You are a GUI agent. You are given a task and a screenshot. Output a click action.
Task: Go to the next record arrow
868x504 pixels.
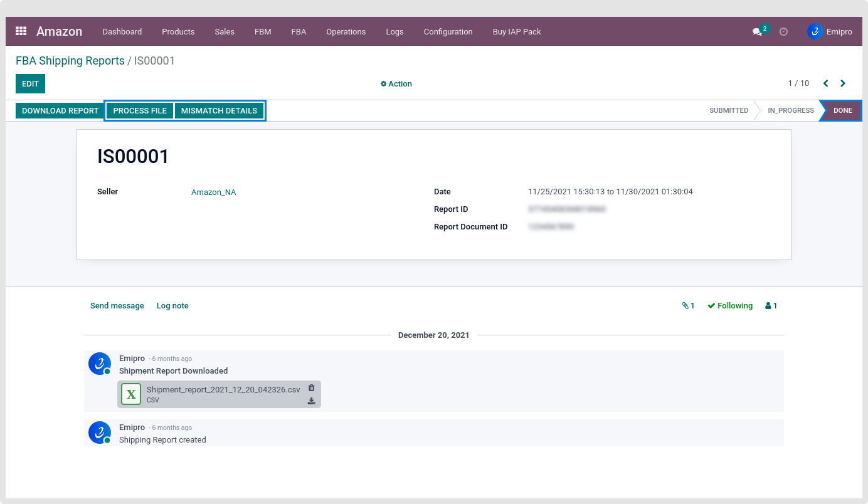(843, 83)
